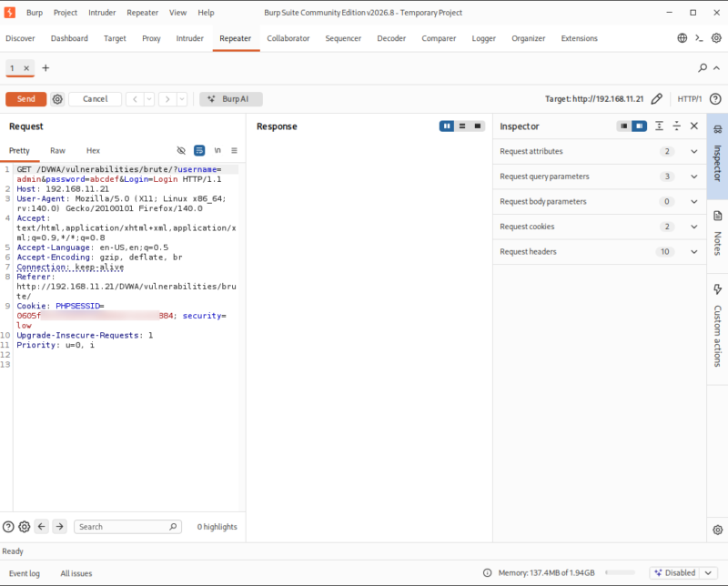
Task: Select side-by-side response layout
Action: point(447,126)
